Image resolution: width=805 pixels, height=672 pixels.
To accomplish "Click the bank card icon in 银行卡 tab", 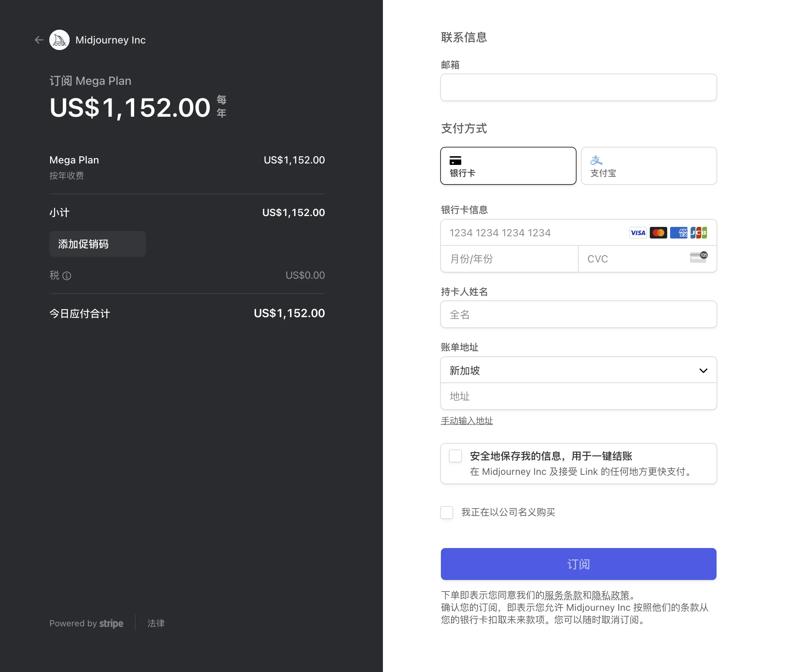I will (455, 161).
